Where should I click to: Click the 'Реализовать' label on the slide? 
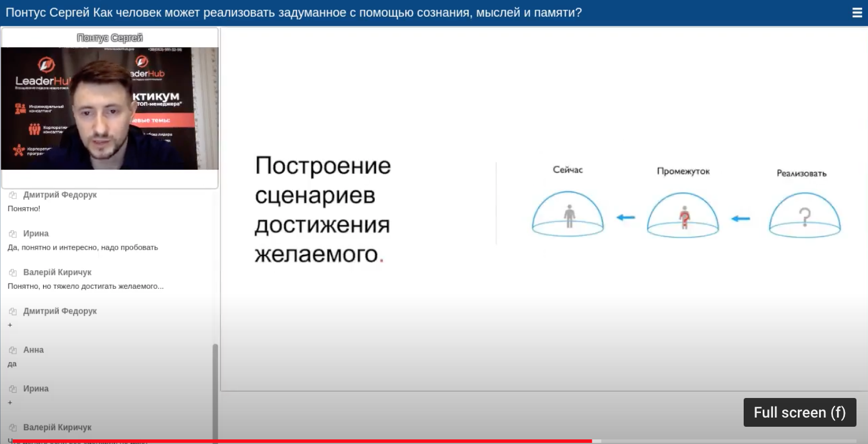801,172
